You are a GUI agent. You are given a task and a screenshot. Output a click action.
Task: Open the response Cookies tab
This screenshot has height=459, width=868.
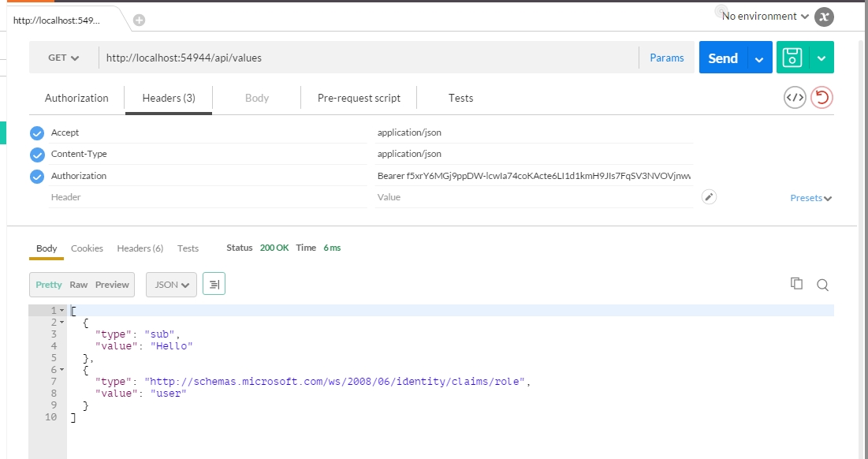[x=87, y=248]
